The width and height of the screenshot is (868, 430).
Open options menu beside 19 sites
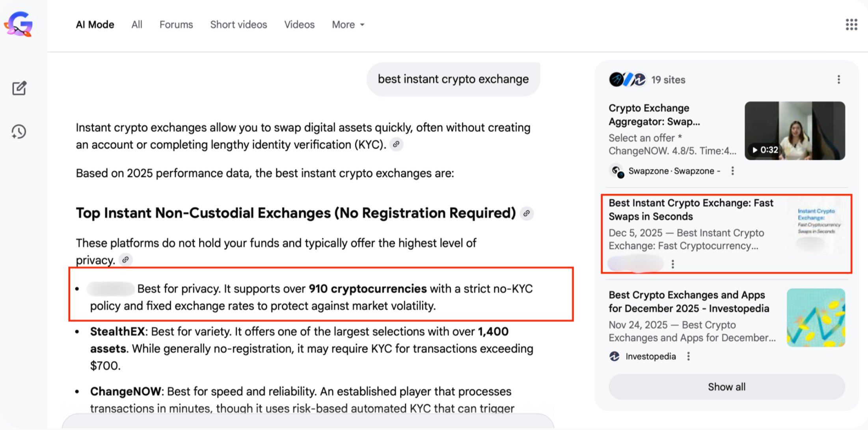pos(839,80)
